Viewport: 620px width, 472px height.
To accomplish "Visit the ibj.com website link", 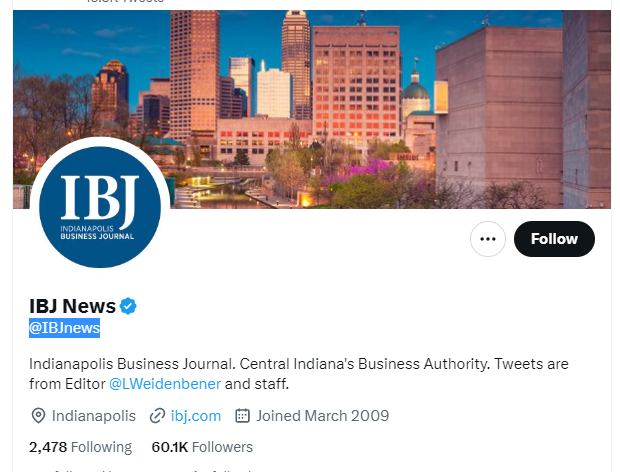I will (196, 416).
